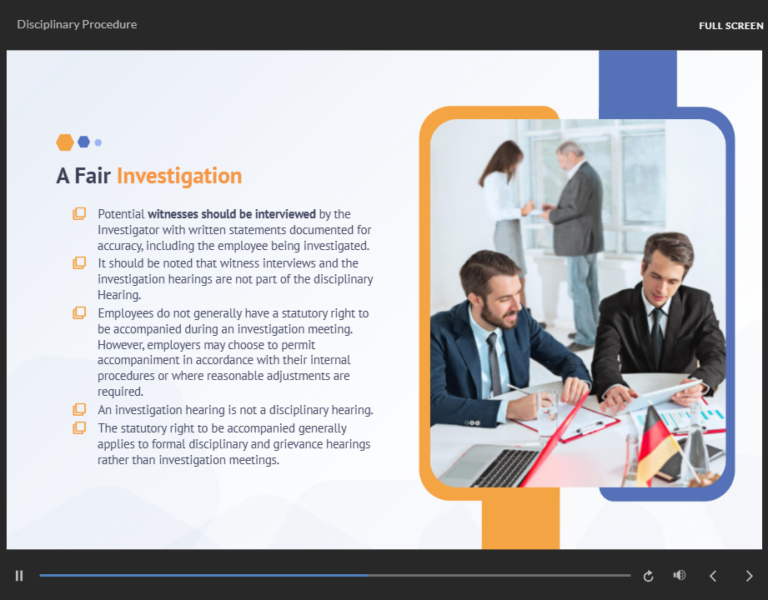This screenshot has height=600, width=768.
Task: Click text 'investigation hearings are not part of the disciplinary'
Action: pos(235,279)
